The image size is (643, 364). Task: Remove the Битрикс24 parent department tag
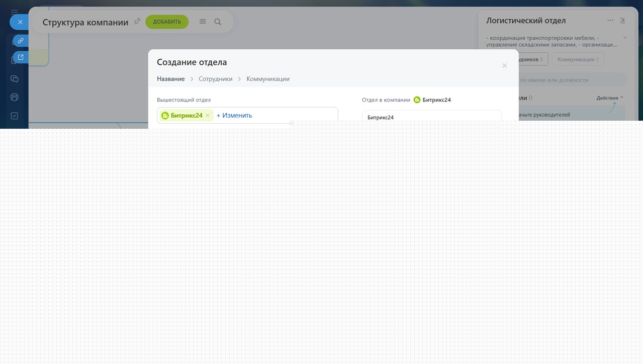(x=207, y=116)
